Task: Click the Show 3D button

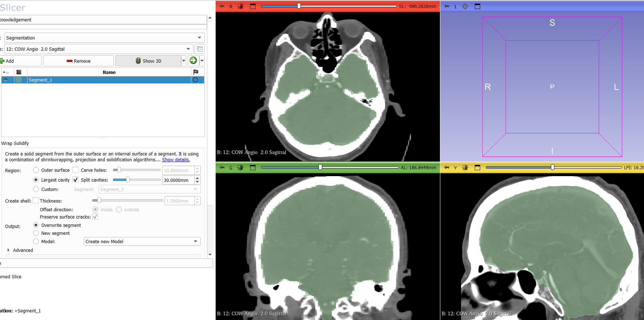Action: coord(148,61)
